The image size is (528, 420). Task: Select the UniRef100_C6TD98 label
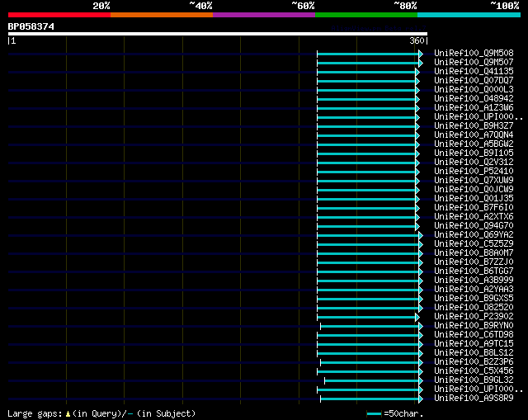tap(474, 335)
